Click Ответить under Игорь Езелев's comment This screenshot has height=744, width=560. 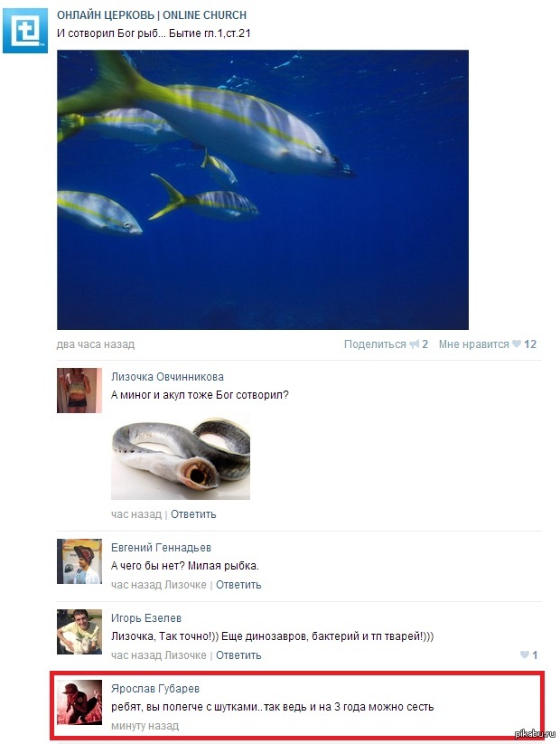[x=238, y=655]
